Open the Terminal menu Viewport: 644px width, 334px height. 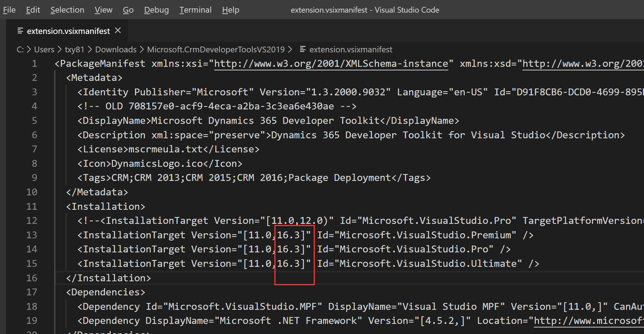point(195,10)
